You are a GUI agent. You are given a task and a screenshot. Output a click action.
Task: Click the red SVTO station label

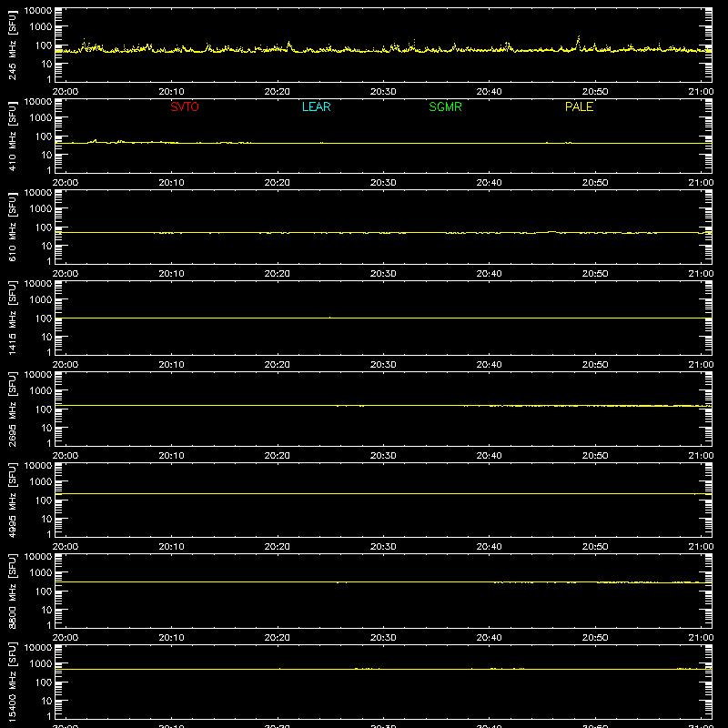pos(185,106)
